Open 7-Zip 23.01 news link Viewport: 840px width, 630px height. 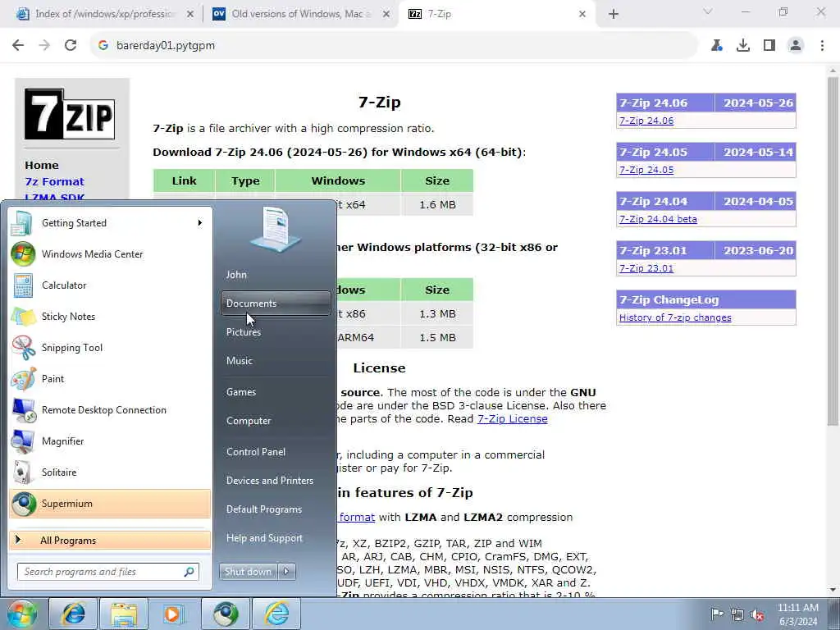point(646,268)
